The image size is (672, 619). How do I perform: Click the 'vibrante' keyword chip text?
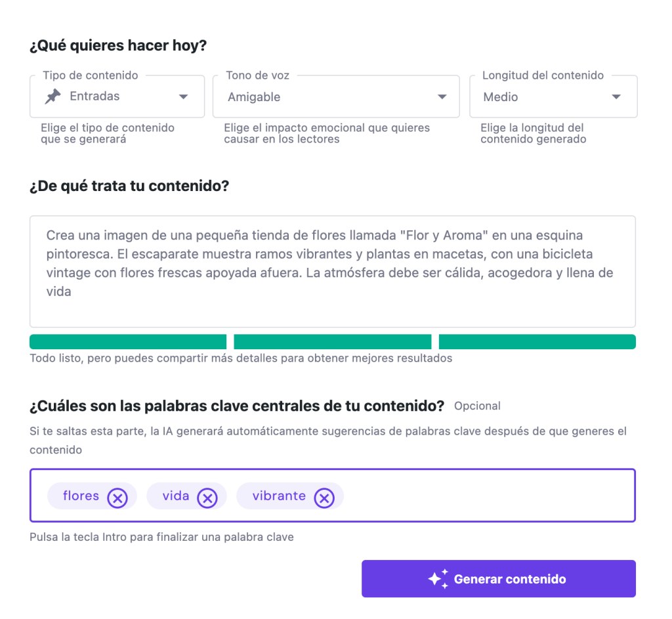279,496
